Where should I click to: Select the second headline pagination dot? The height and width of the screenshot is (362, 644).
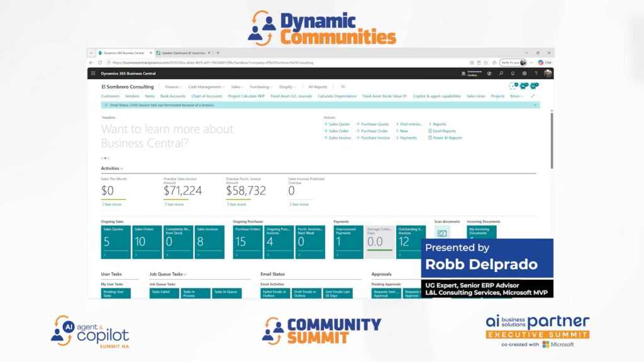105,158
